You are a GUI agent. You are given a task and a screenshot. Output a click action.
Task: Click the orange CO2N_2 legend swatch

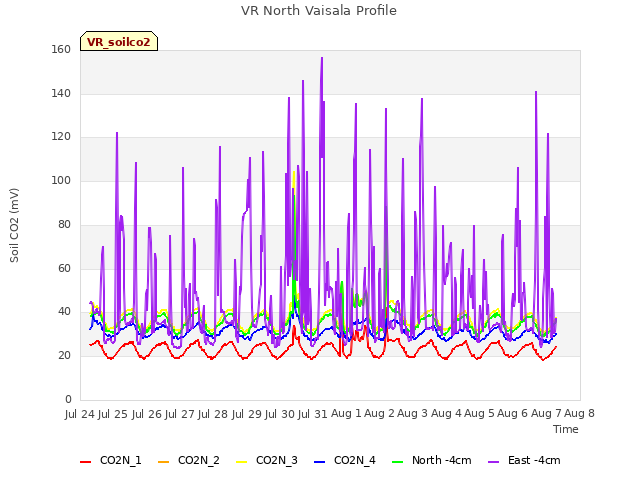click(x=163, y=462)
